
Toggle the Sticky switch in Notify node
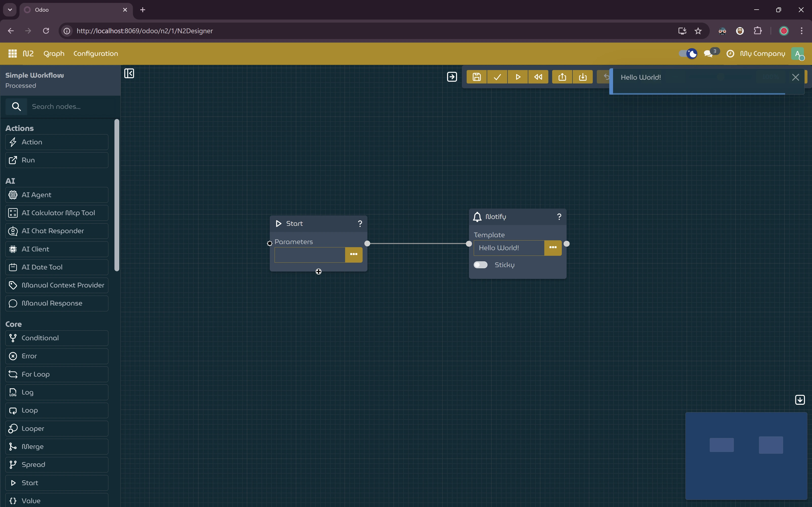pos(480,265)
